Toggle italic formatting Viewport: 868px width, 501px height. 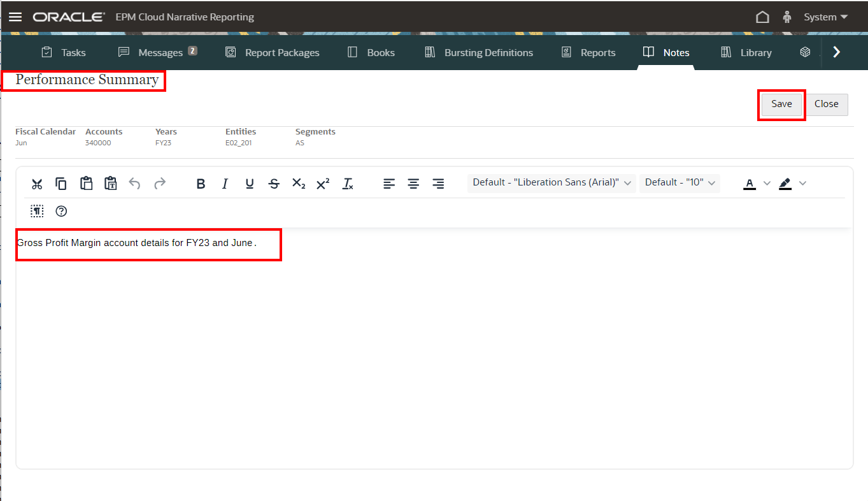[x=225, y=184]
